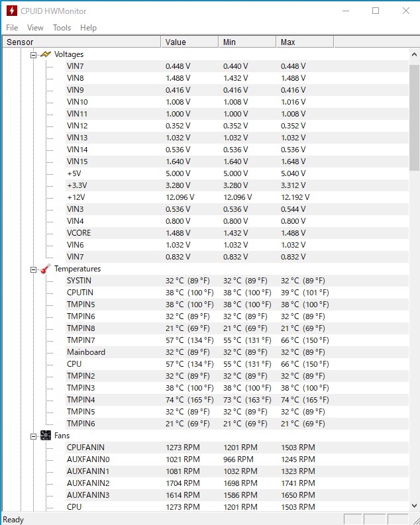Screen dimensions: 420x525
Task: Click the Sensor column header
Action: (79, 42)
